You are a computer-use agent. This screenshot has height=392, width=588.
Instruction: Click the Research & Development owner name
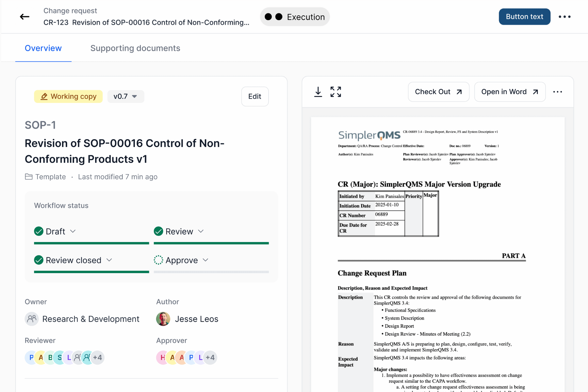pyautogui.click(x=91, y=319)
